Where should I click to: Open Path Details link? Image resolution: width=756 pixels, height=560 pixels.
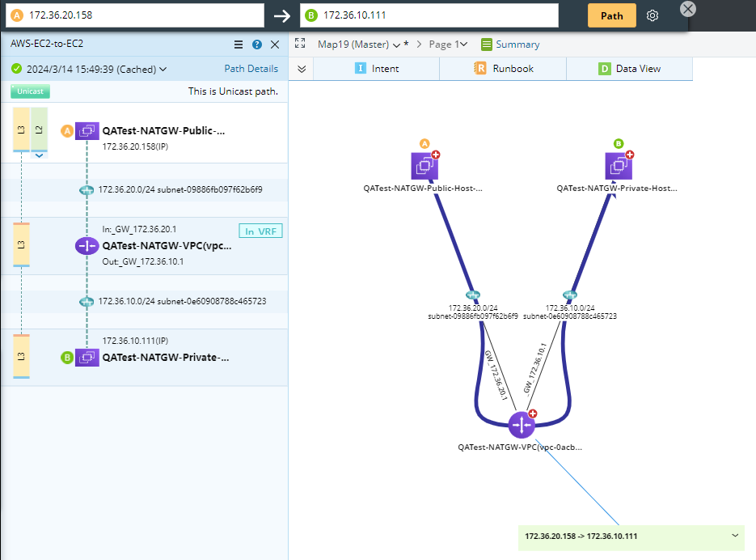click(251, 69)
